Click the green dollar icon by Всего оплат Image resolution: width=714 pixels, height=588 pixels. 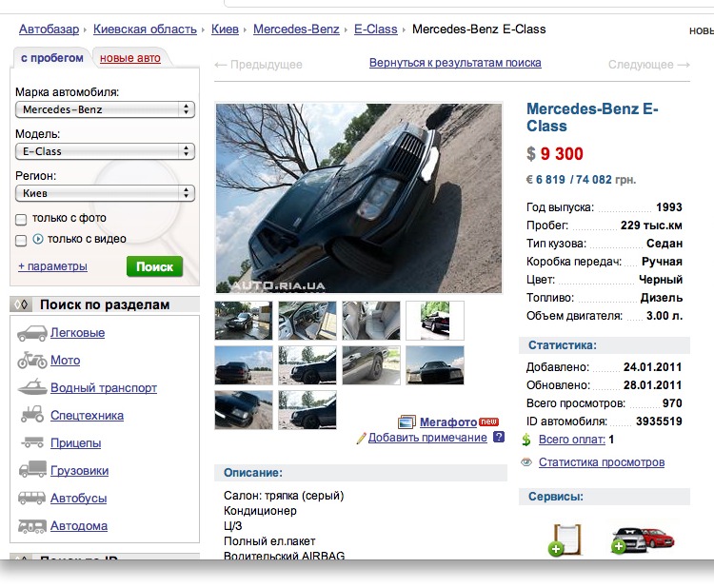pyautogui.click(x=526, y=440)
